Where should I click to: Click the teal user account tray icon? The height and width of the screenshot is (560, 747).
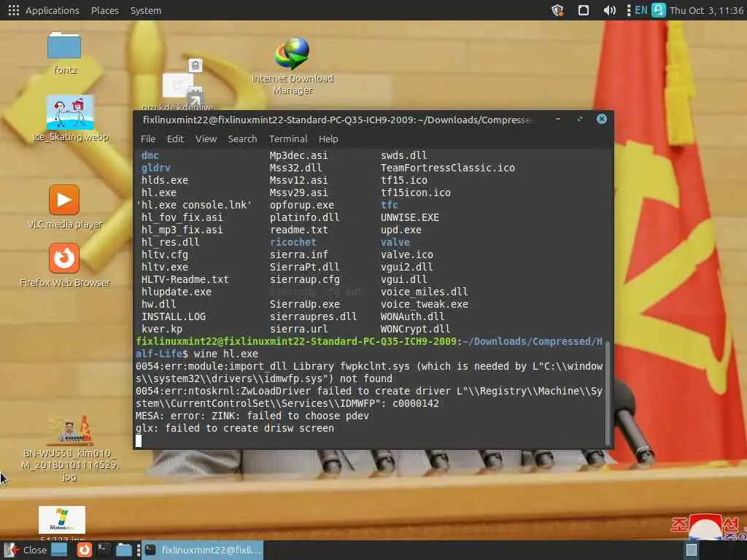[x=659, y=10]
